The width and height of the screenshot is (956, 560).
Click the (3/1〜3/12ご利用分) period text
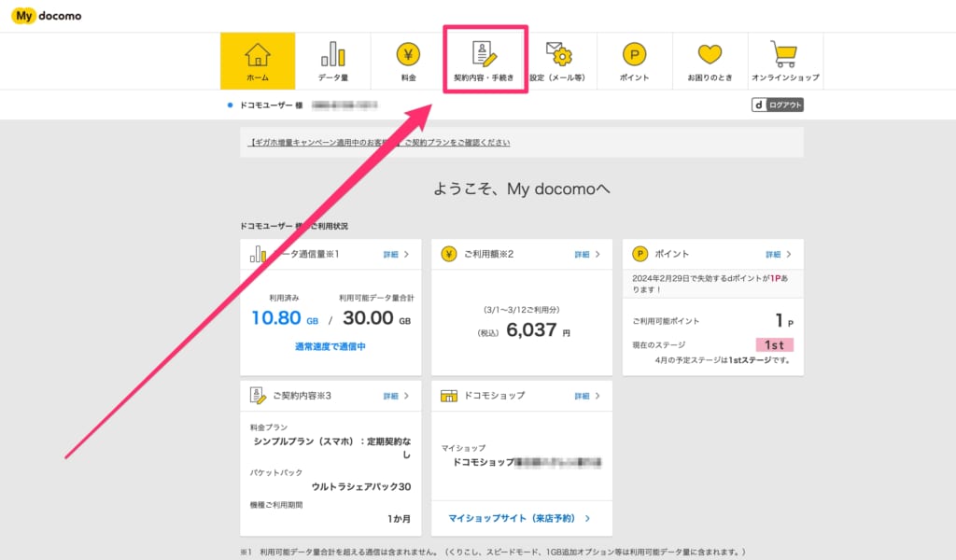[x=521, y=310]
